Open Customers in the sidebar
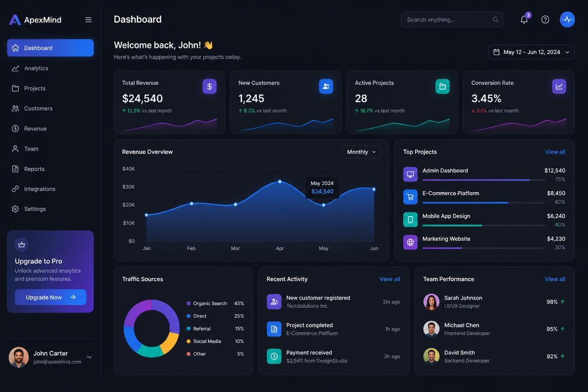The height and width of the screenshot is (392, 588). 50,108
